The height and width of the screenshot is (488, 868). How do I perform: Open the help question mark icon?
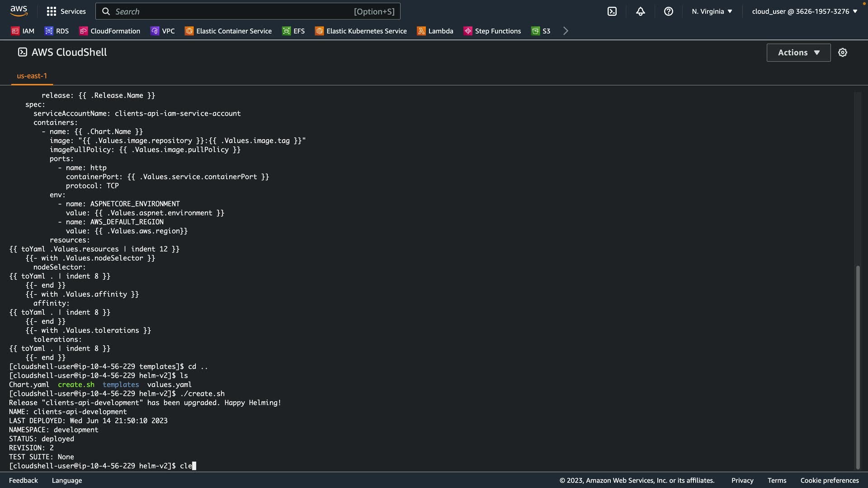[668, 11]
